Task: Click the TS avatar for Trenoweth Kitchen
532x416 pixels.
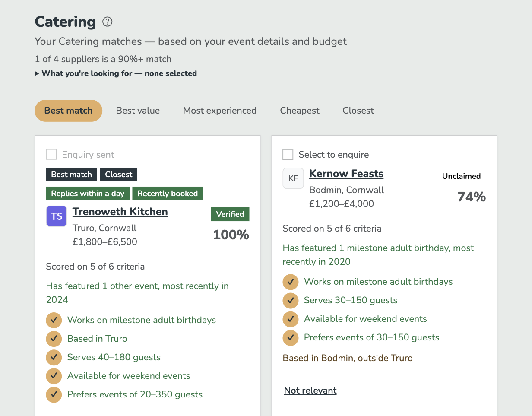Action: (57, 216)
